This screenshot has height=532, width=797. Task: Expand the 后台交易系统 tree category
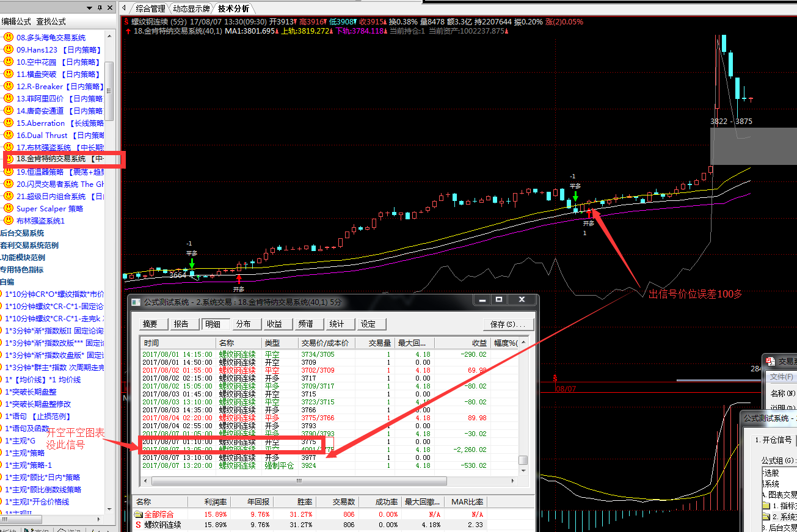22,233
